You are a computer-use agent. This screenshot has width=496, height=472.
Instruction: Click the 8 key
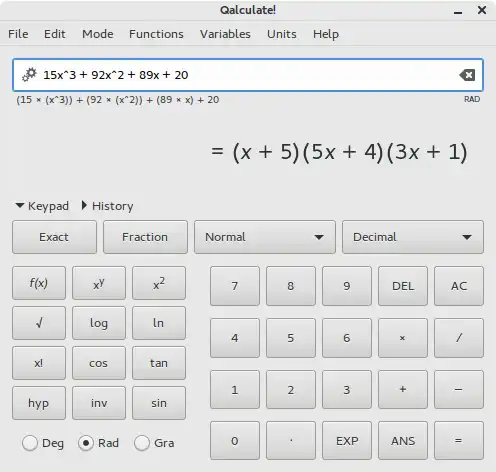291,286
